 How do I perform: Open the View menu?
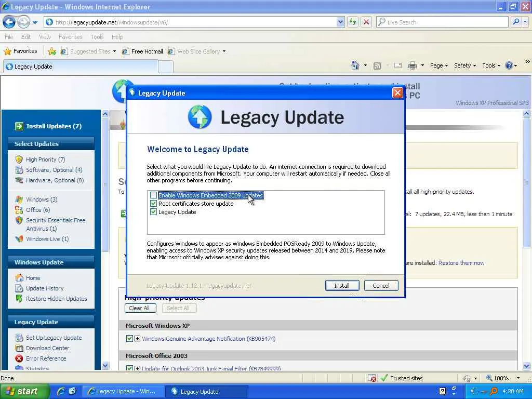point(45,37)
